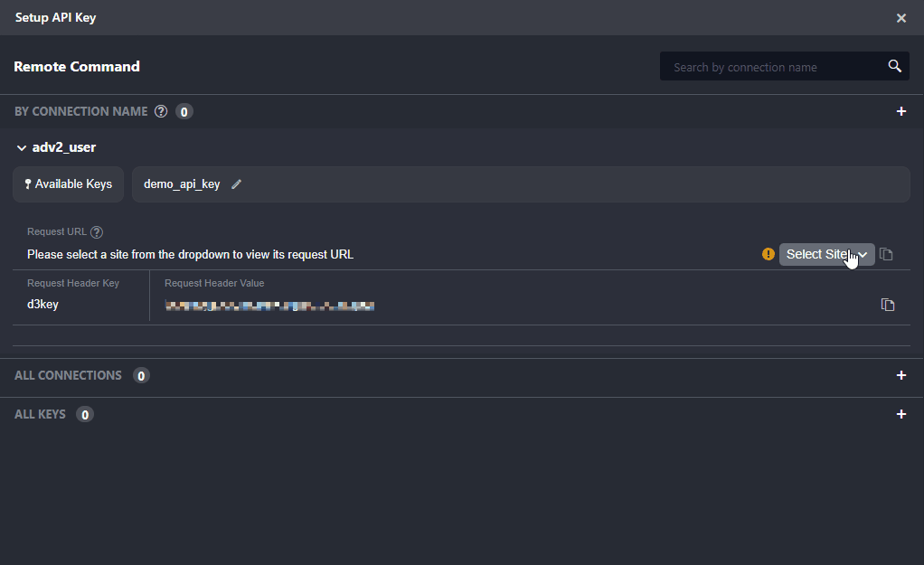Image resolution: width=924 pixels, height=565 pixels.
Task: Select the demo_api_key tab
Action: click(182, 184)
